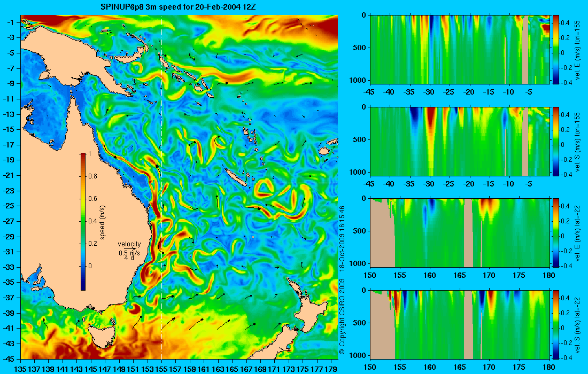Click the '165' tick under the vel. E lat=-22 section
588x374 pixels.
point(459,276)
